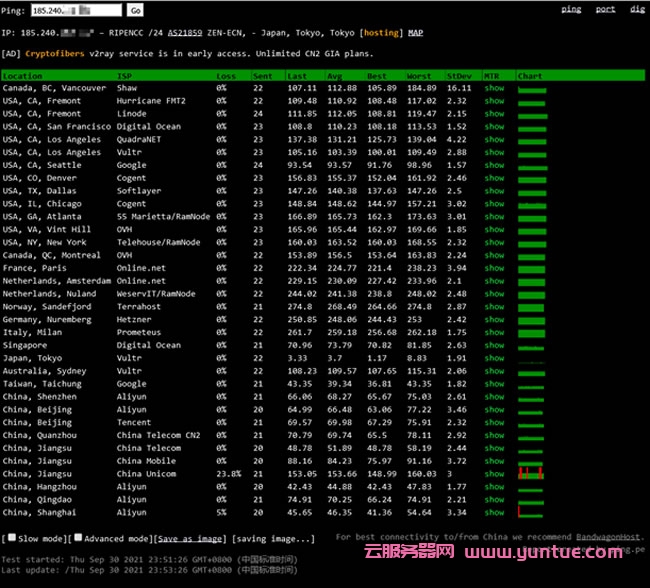
Task: Show MTR for Shanghai Aliyun row
Action: click(494, 512)
